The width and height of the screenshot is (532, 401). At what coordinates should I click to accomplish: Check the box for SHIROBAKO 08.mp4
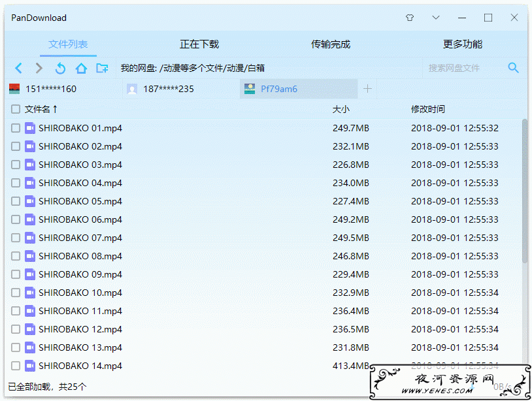click(16, 256)
